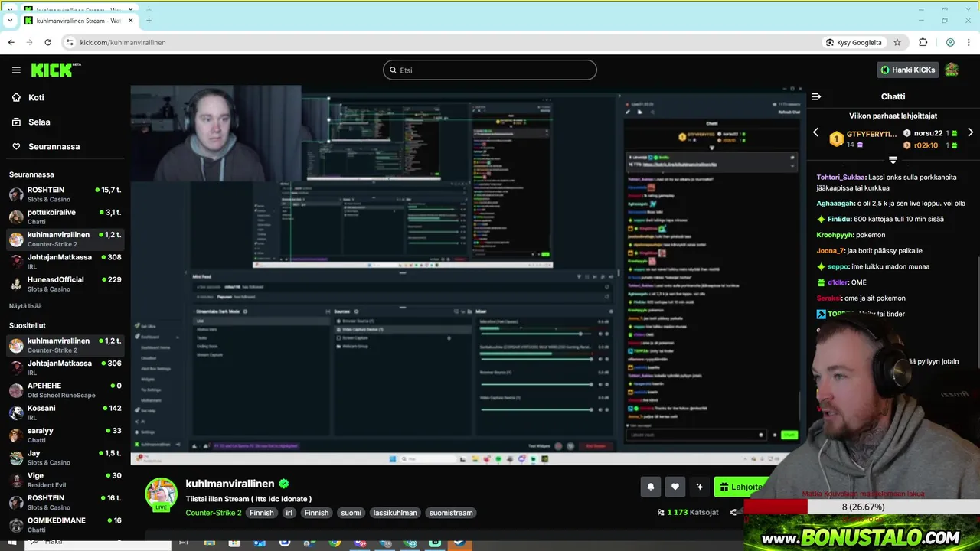980x551 pixels.
Task: Open Kossani recommended channel
Action: click(65, 412)
